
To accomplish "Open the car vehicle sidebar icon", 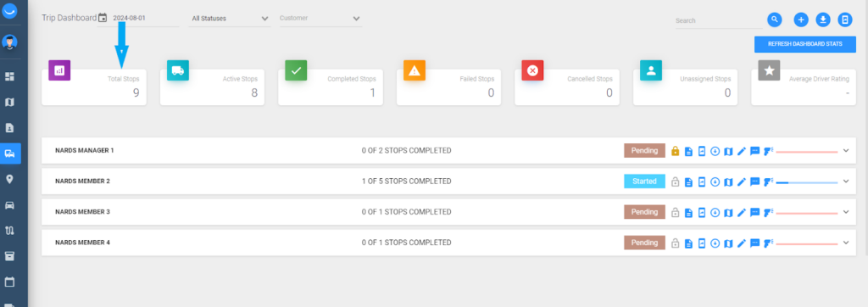I will point(9,205).
